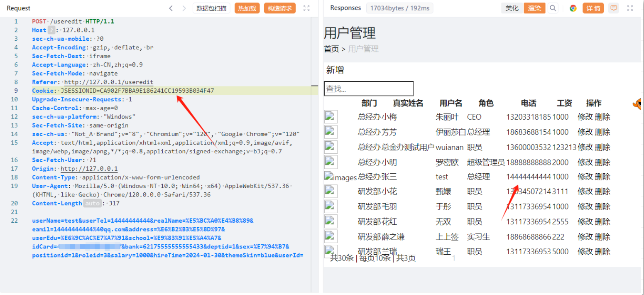
Task: Click 首页 breadcrumb link
Action: coord(331,49)
